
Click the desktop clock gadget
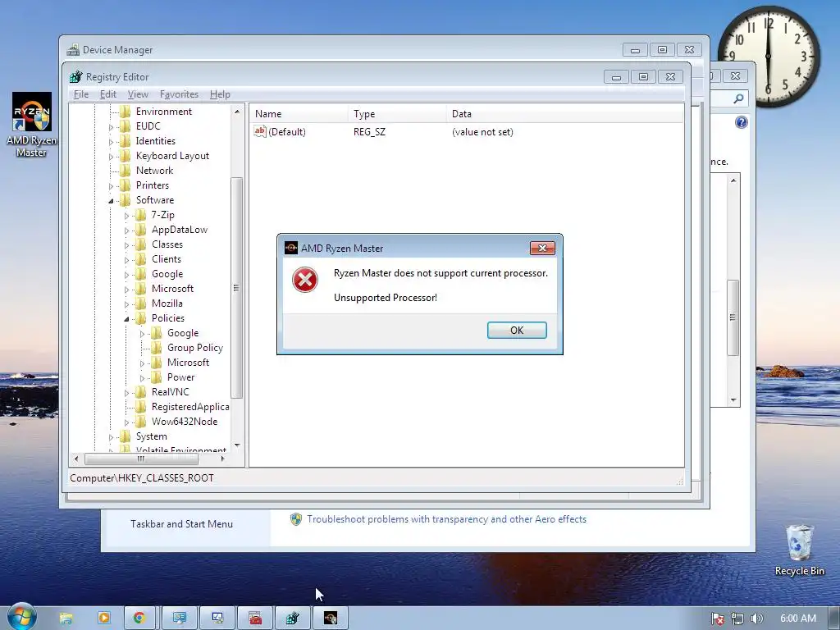[x=769, y=57]
